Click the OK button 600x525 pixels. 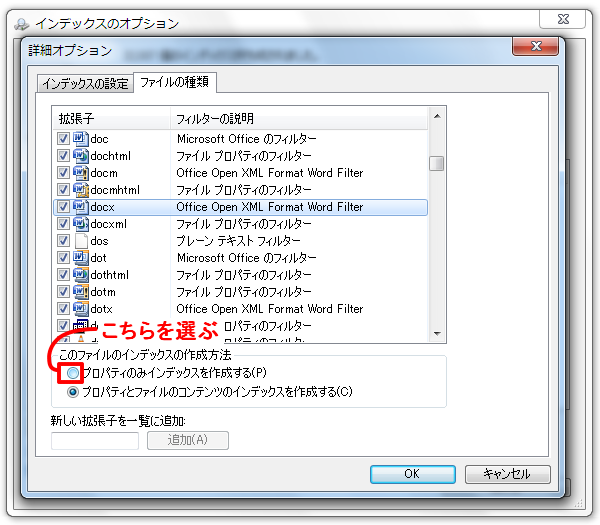pyautogui.click(x=412, y=474)
